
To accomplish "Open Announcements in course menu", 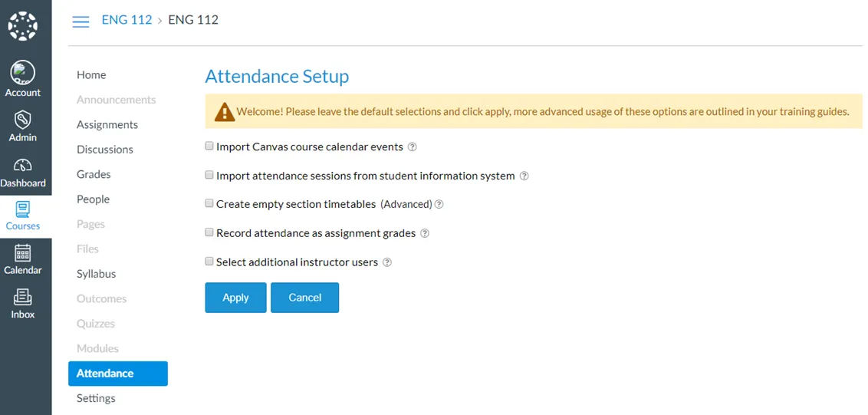I will [117, 100].
